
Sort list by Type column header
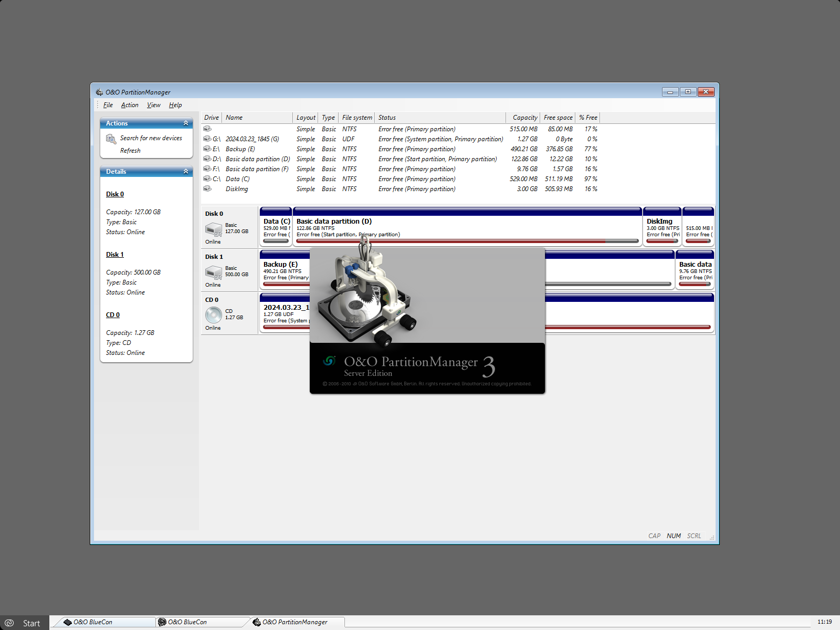point(329,118)
